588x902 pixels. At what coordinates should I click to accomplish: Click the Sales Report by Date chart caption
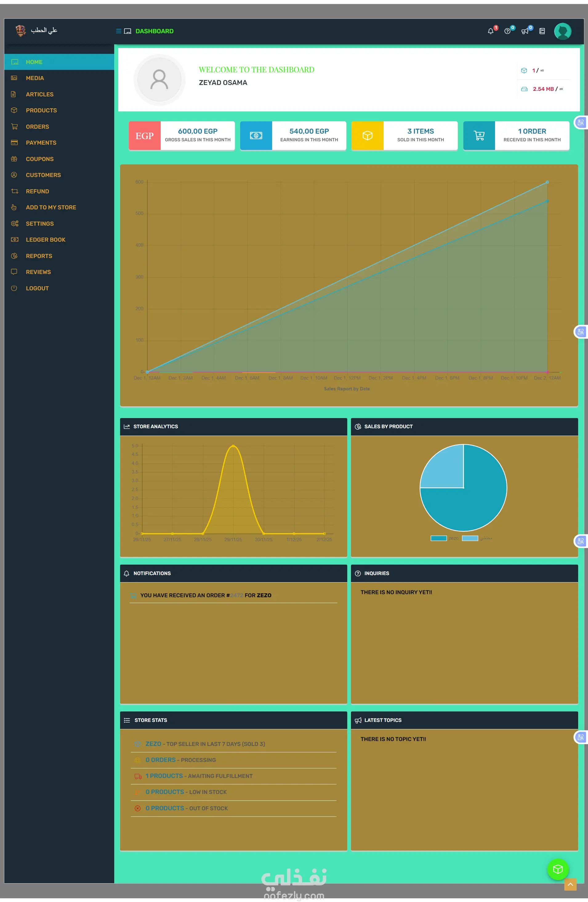point(347,389)
